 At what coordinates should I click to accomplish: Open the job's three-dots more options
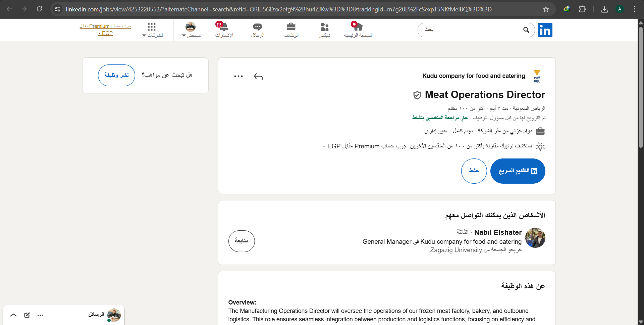point(238,76)
